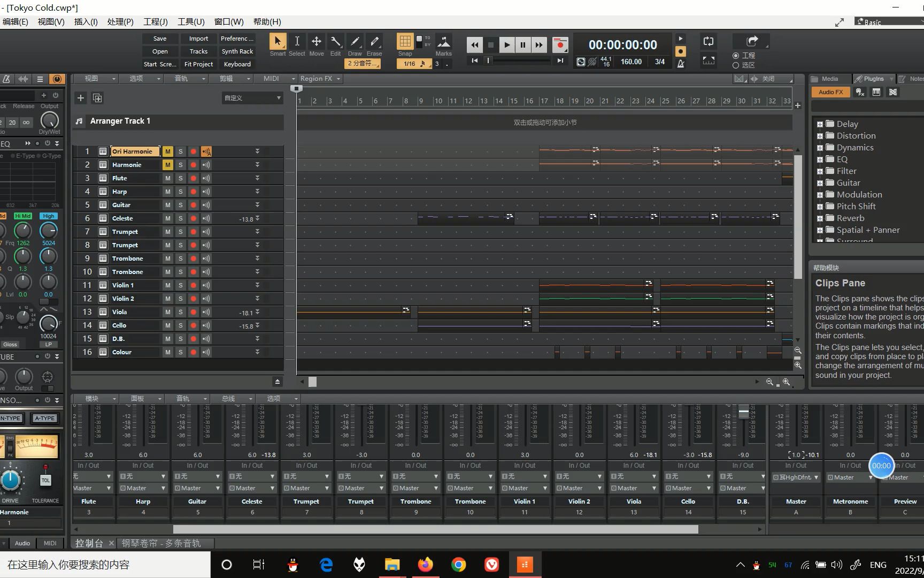Click the console horizontal scrollbar
Image resolution: width=924 pixels, height=578 pixels.
coord(435,529)
